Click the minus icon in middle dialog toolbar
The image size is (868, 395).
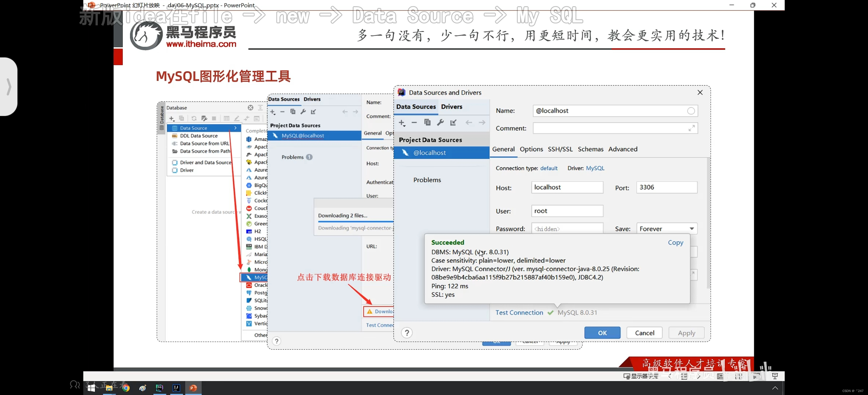tap(282, 112)
